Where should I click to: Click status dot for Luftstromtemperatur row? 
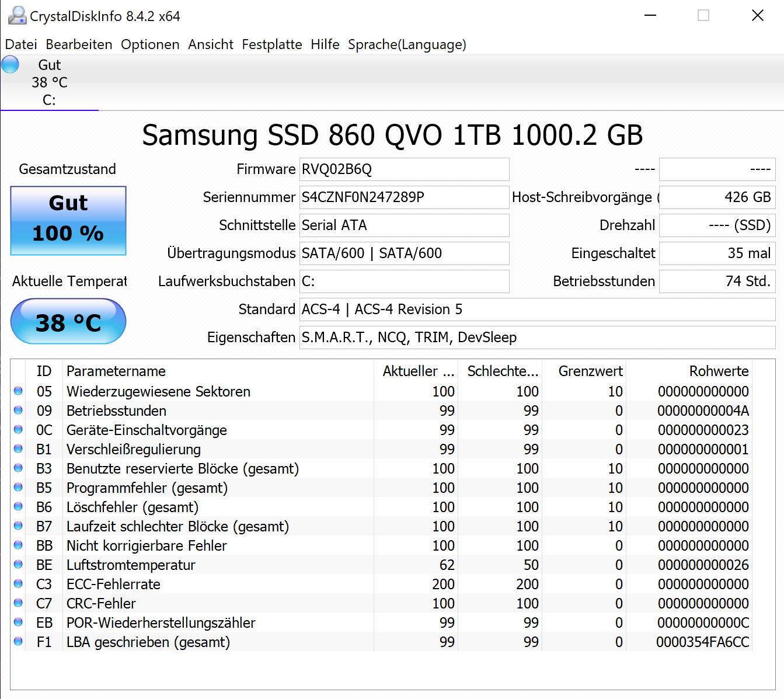18,564
